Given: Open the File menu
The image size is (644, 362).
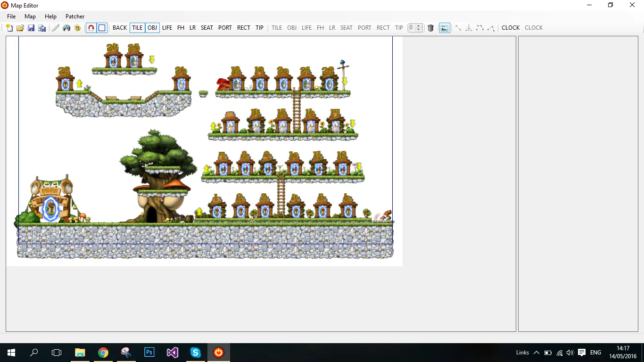Looking at the screenshot, I should click(x=11, y=16).
